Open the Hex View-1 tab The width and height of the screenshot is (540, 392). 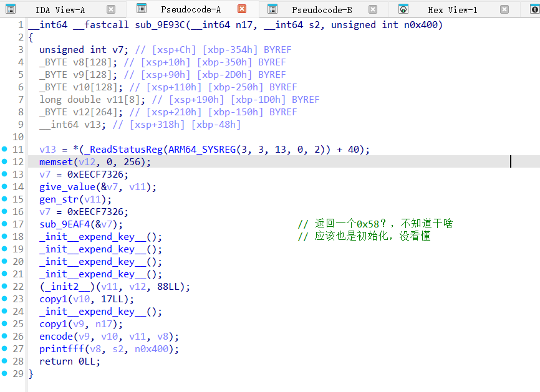453,10
